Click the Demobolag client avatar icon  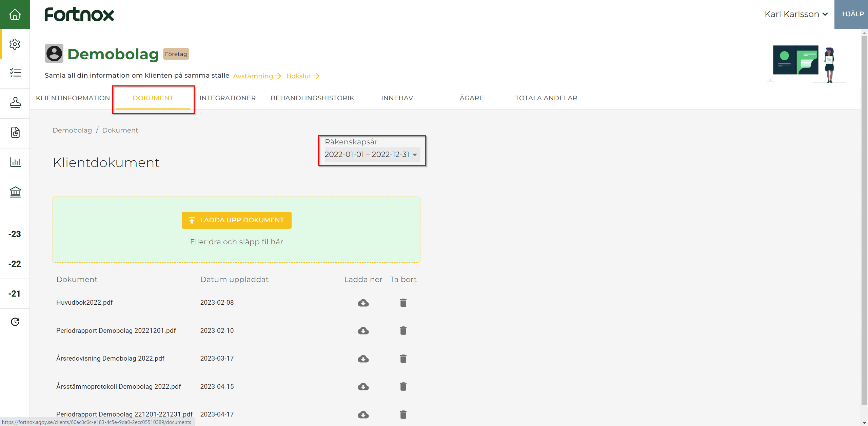coord(54,54)
